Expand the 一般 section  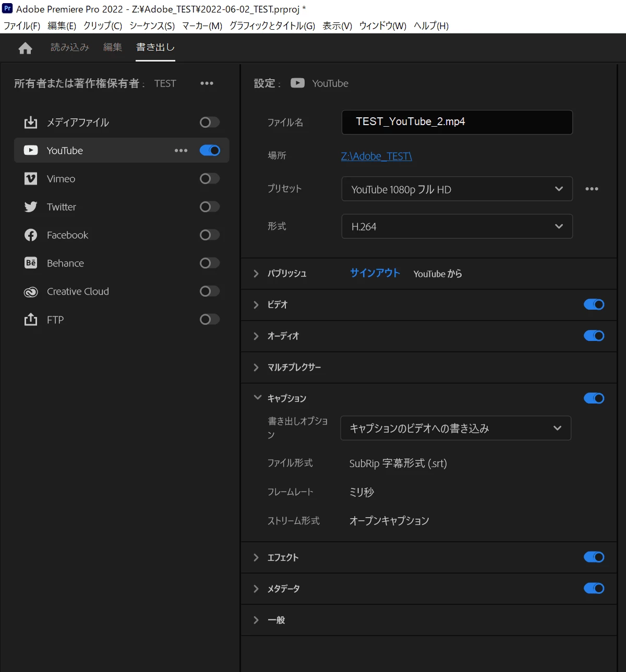point(256,620)
